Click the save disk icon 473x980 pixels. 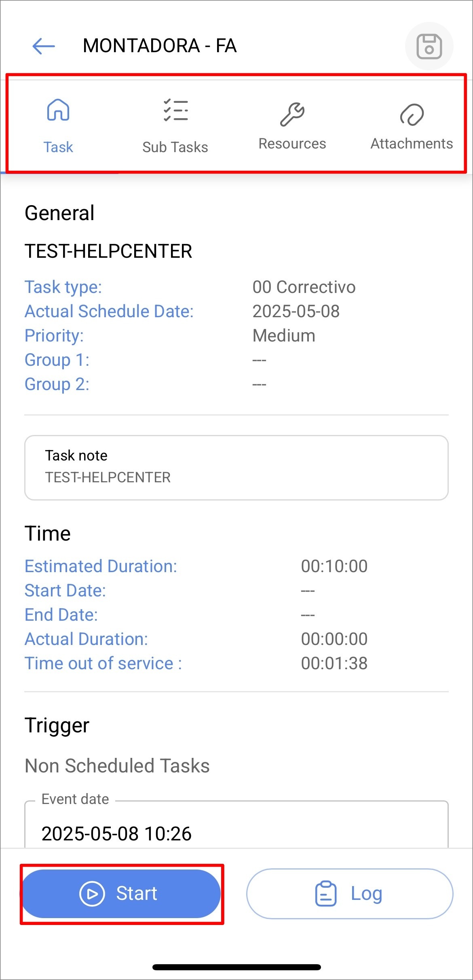[x=429, y=46]
